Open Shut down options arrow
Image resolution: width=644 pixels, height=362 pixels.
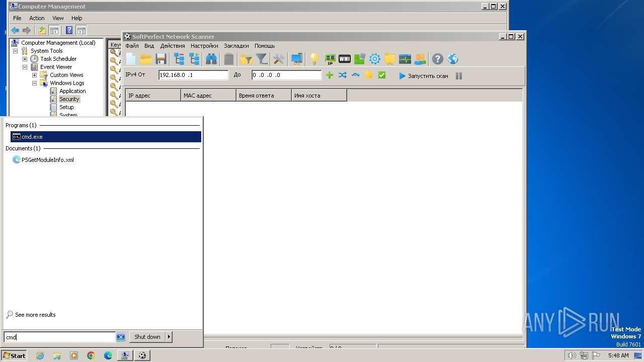tap(169, 337)
